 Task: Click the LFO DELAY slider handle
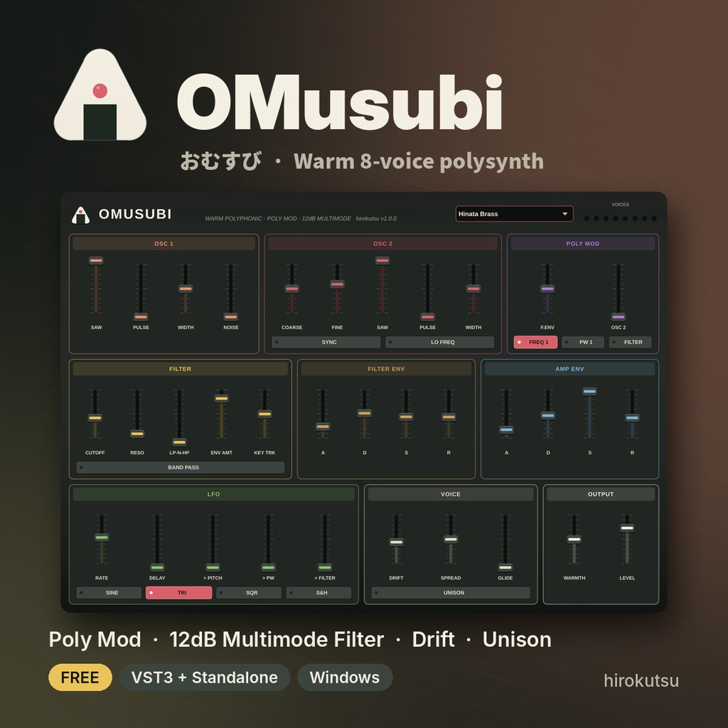(x=157, y=567)
